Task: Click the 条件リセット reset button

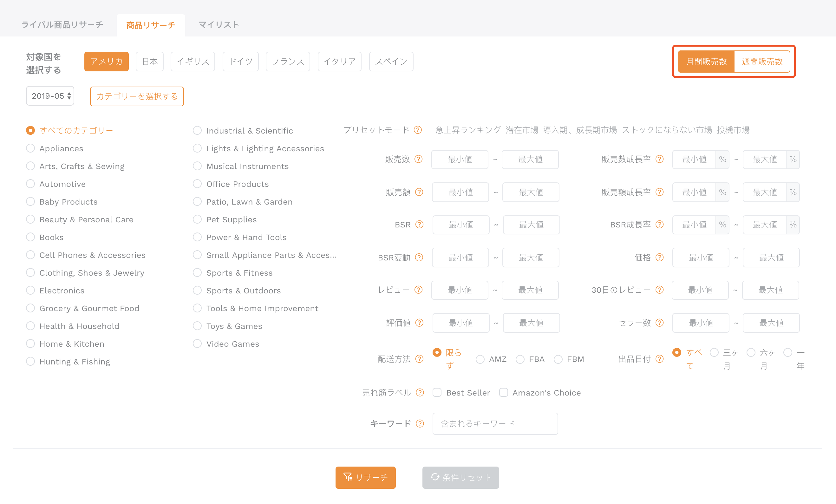Action: [x=461, y=478]
